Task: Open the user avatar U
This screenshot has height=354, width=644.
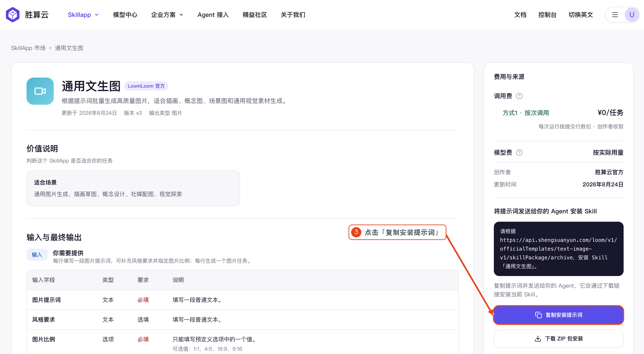Action: tap(632, 15)
